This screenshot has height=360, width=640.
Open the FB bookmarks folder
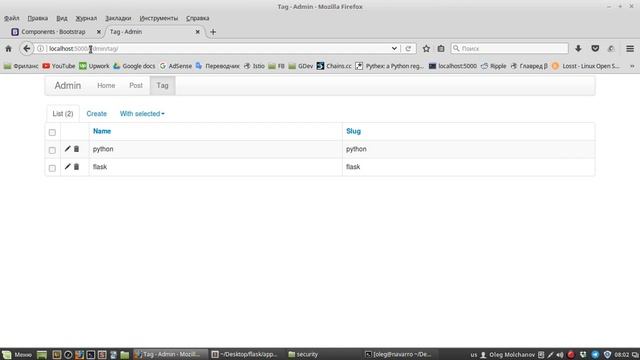pyautogui.click(x=276, y=66)
